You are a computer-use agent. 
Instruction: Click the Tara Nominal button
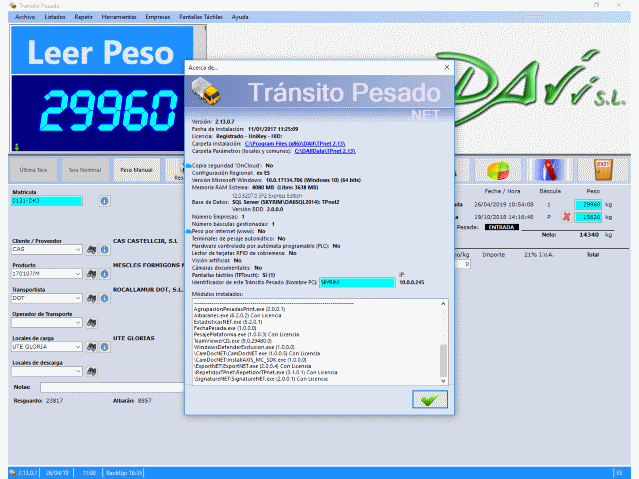tap(85, 170)
